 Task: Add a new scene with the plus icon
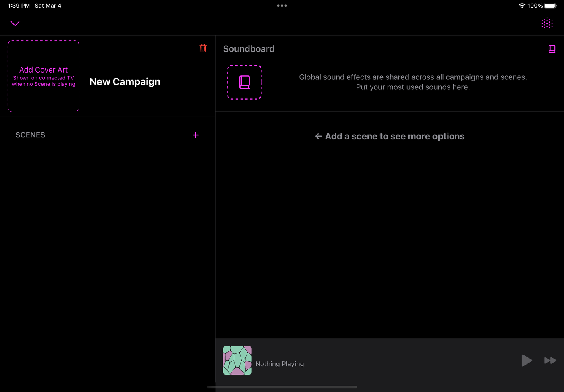click(195, 135)
